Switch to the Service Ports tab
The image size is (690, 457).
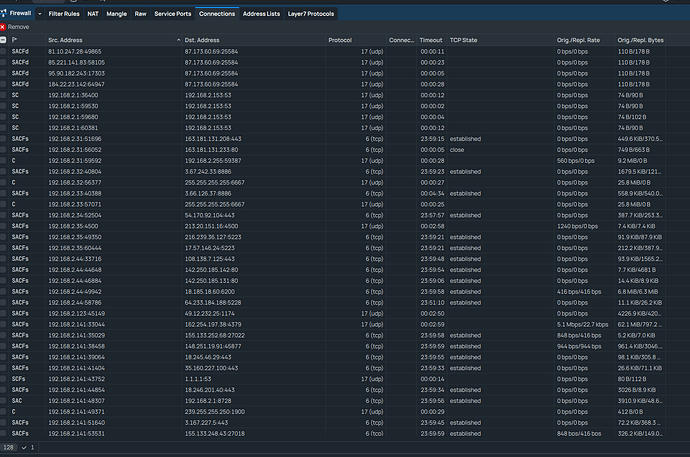(172, 14)
